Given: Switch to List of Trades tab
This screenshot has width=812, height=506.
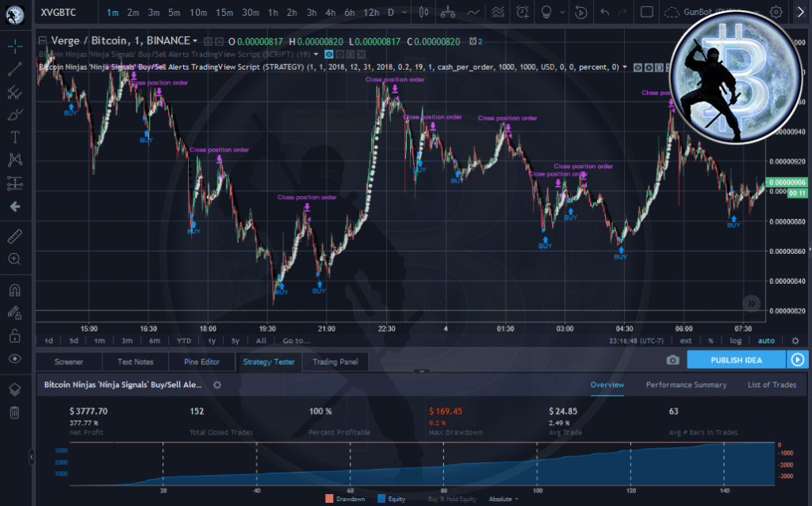Looking at the screenshot, I should click(772, 385).
